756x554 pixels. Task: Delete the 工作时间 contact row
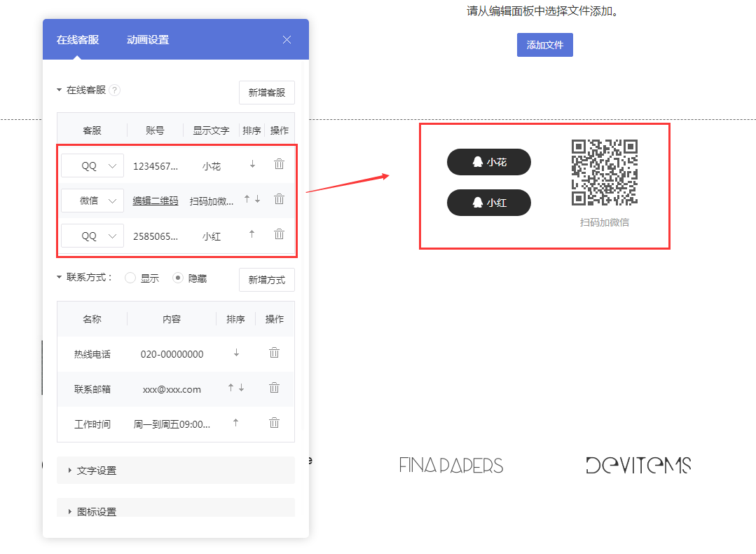click(275, 423)
